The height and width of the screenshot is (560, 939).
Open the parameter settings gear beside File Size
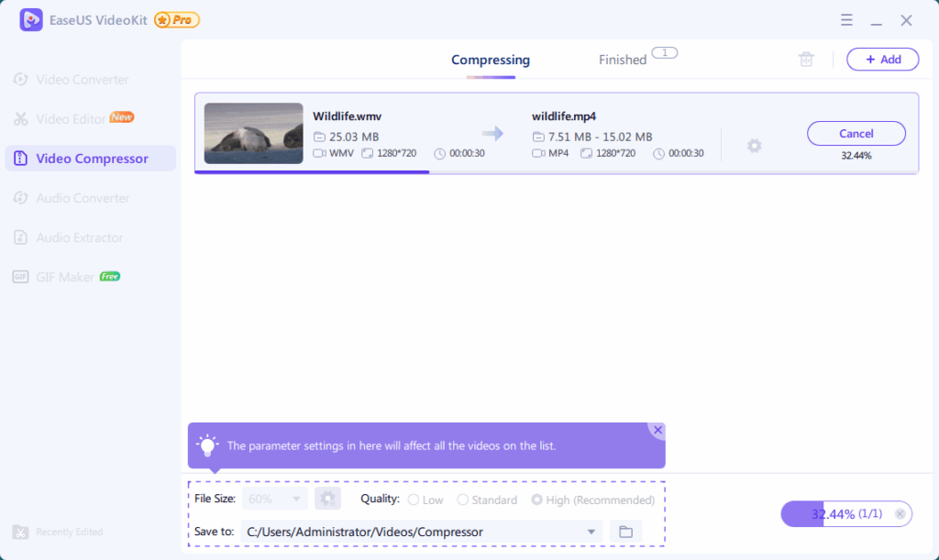tap(327, 499)
